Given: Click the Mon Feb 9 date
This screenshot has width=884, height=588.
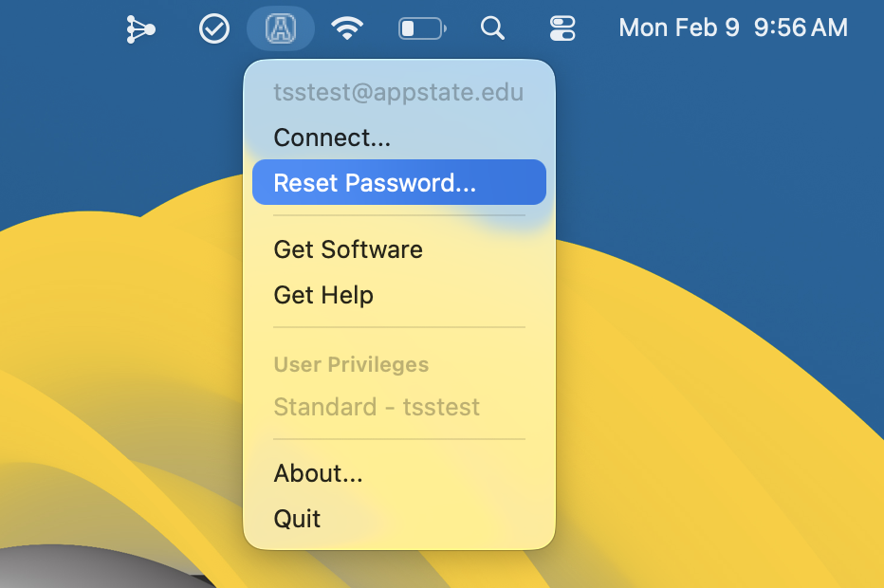Looking at the screenshot, I should click(679, 28).
